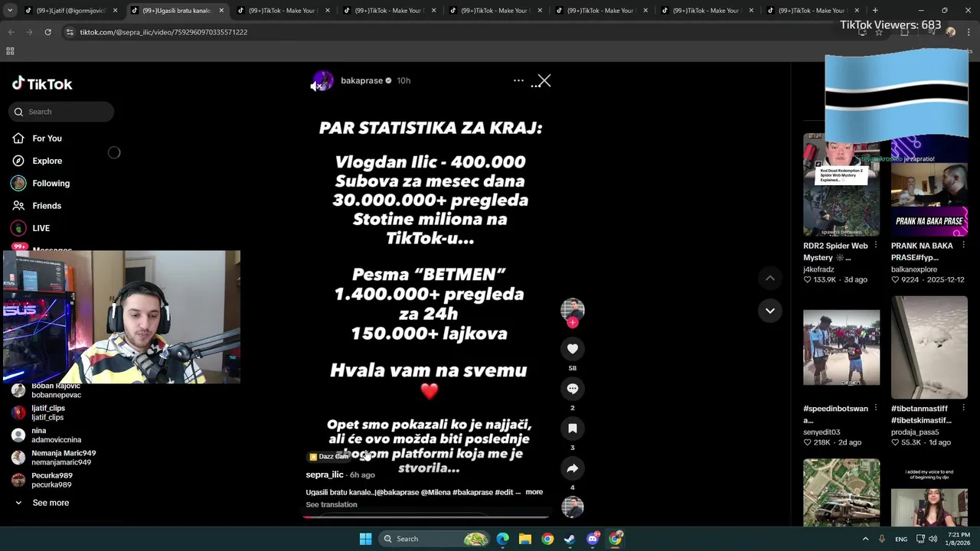This screenshot has width=980, height=551.
Task: Like the video with heart icon
Action: 572,348
